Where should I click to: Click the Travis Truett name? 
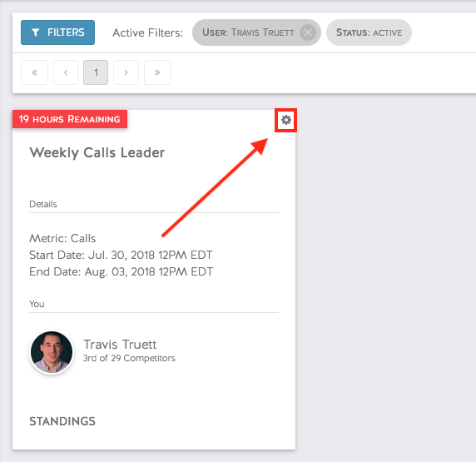120,345
